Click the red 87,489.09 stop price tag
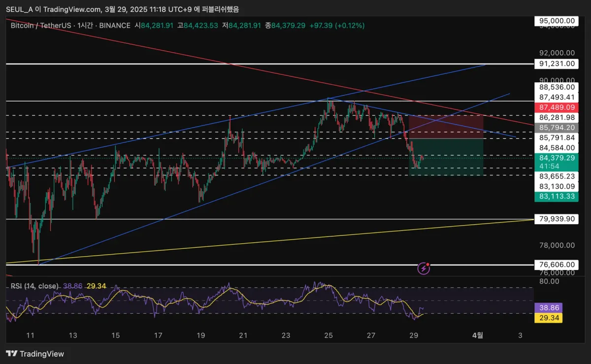Viewport: 591px width, 364px height. click(557, 107)
